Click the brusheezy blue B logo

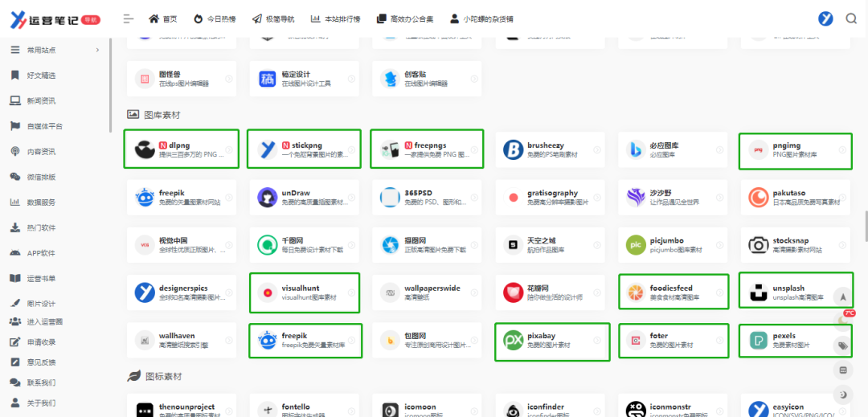pos(513,149)
